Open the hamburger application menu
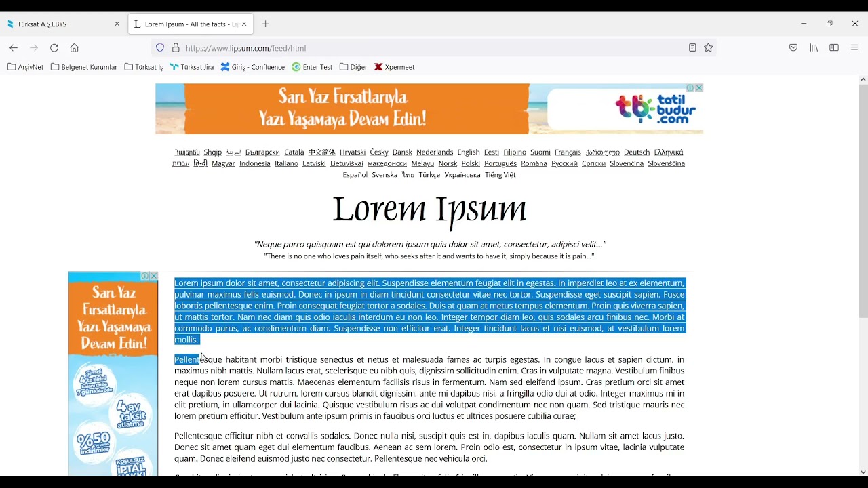 click(x=854, y=48)
